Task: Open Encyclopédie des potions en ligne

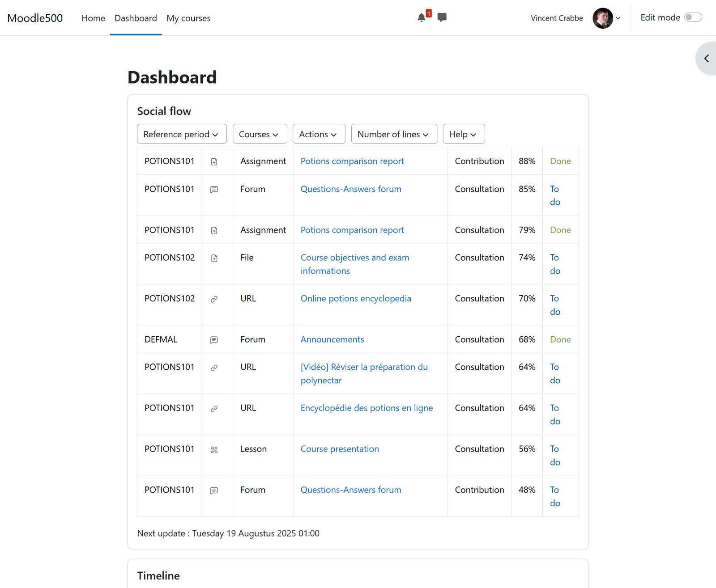Action: click(x=367, y=408)
